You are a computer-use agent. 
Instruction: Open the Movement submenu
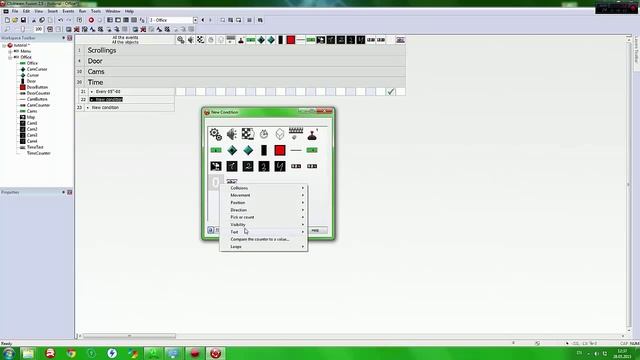tap(264, 196)
